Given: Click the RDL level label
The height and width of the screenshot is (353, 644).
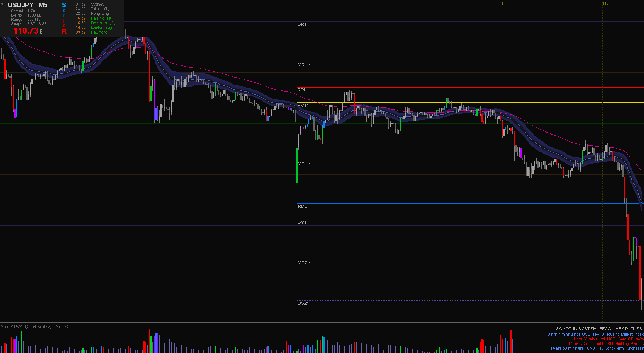Looking at the screenshot, I should pyautogui.click(x=302, y=206).
